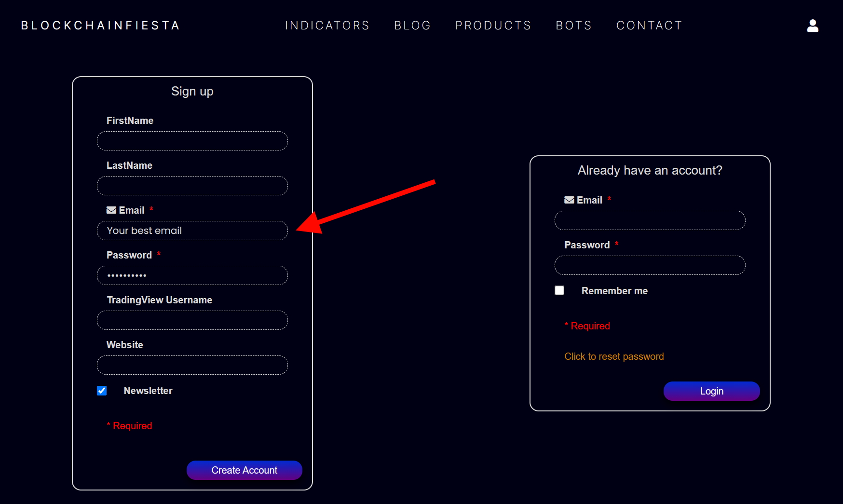Submit with the Create Account button
843x504 pixels.
pos(245,470)
